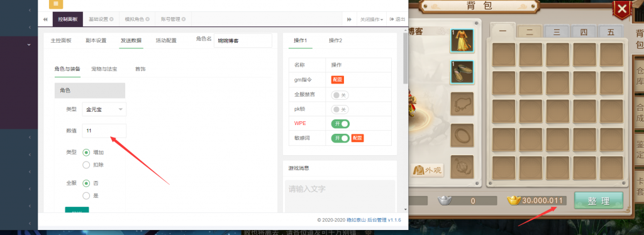644x235 pixels.
Task: Switch to the 操作2 tab
Action: click(335, 41)
